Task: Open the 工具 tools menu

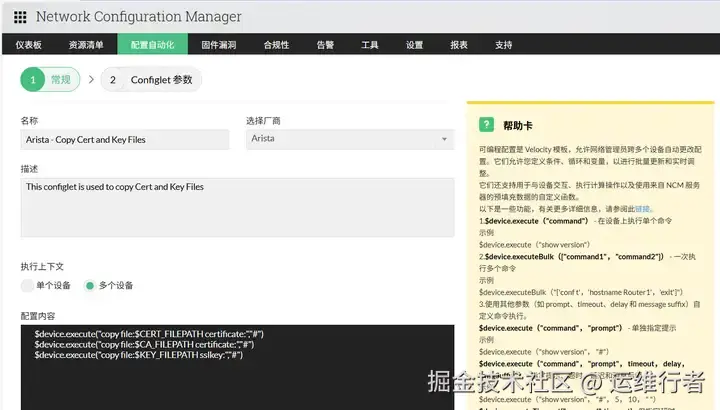Action: point(370,45)
